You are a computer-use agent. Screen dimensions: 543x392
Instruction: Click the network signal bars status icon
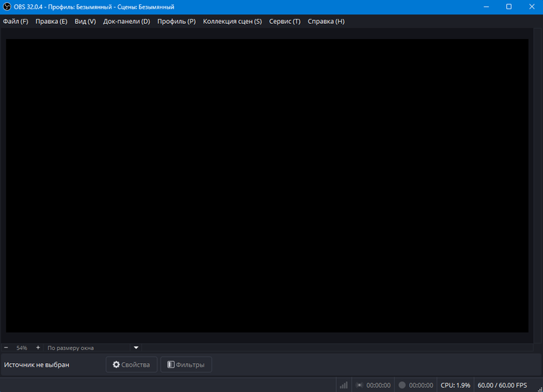(x=343, y=385)
